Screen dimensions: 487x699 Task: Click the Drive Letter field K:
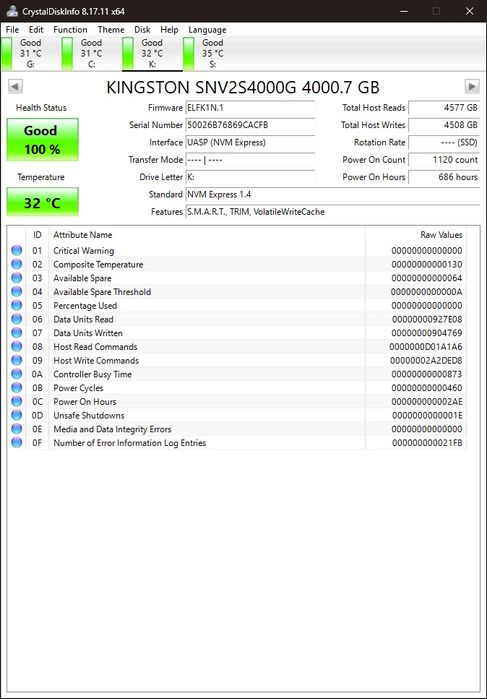(x=250, y=177)
